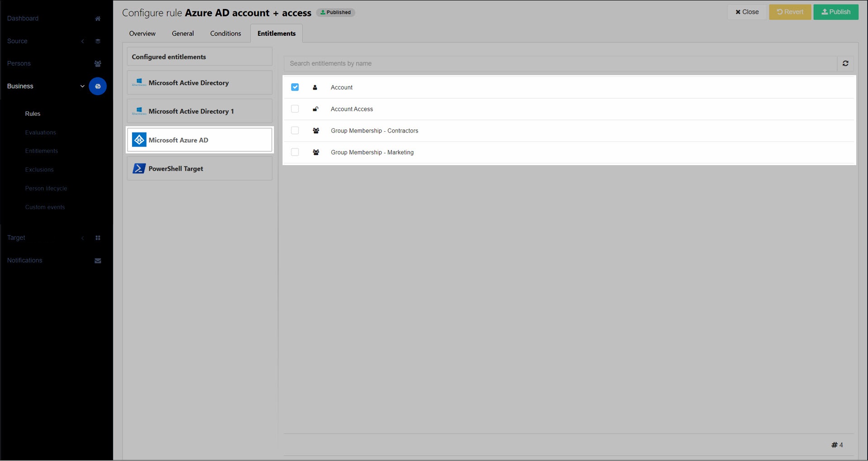Click the Revert button
Image resolution: width=868 pixels, height=461 pixels.
[x=790, y=12]
